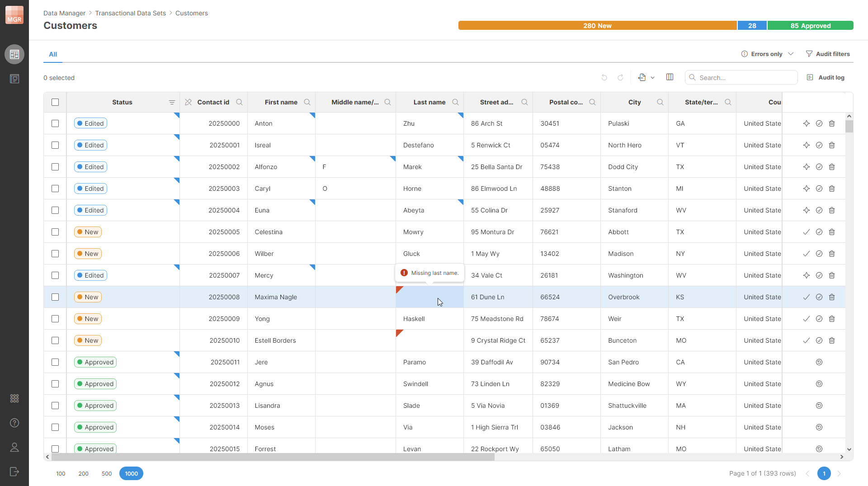Click the redo icon above the table

pyautogui.click(x=620, y=77)
